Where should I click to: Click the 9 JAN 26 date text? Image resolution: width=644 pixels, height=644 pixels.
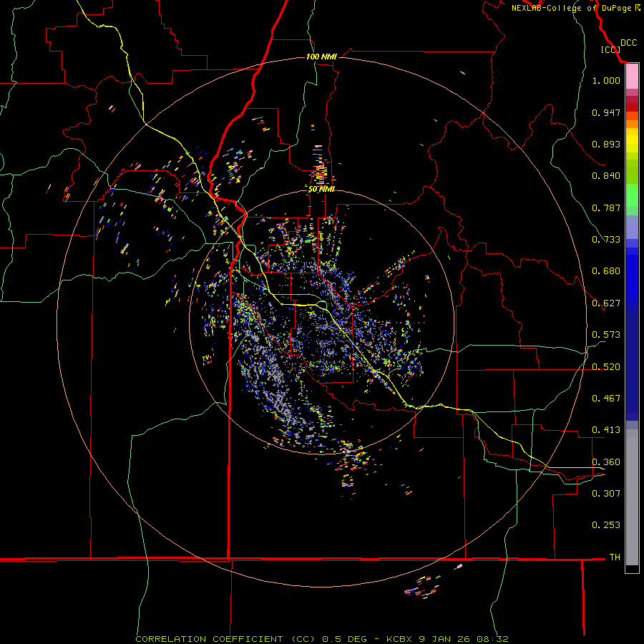(446, 639)
